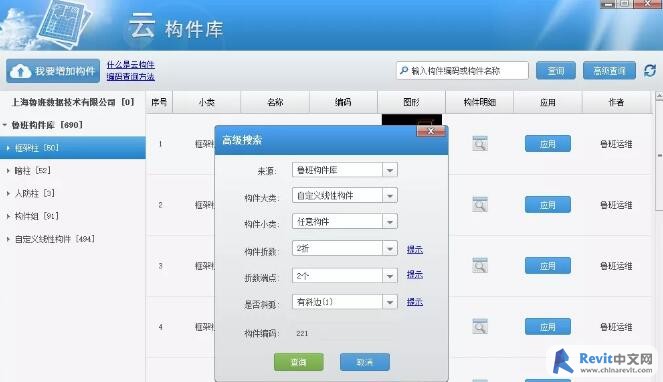Click the refresh icon beside advanced query
Viewport: 663px width, 382px height.
[650, 71]
